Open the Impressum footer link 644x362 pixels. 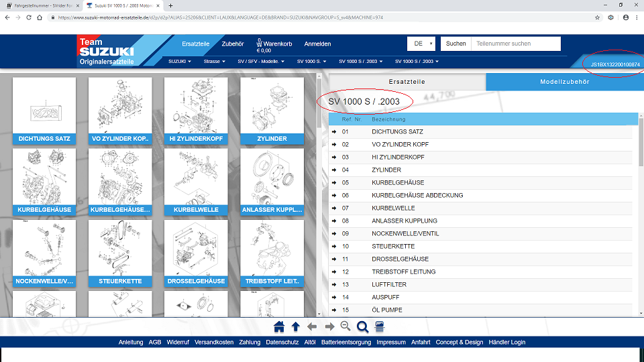coord(391,343)
